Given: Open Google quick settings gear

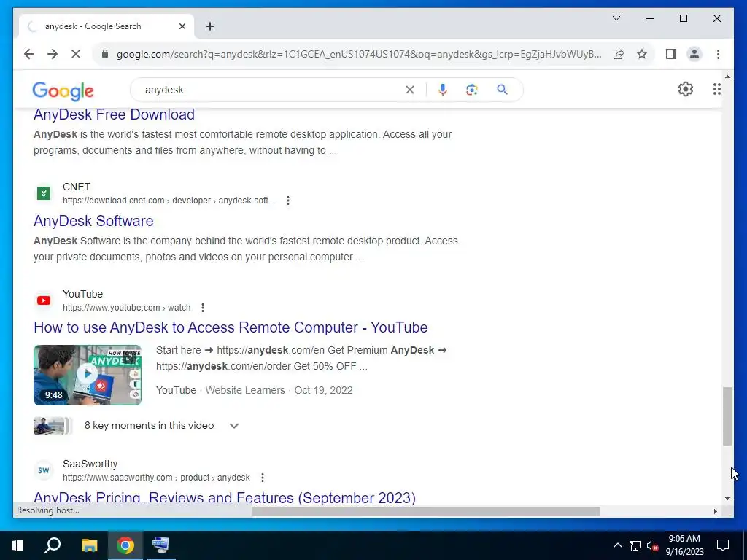Looking at the screenshot, I should point(685,89).
